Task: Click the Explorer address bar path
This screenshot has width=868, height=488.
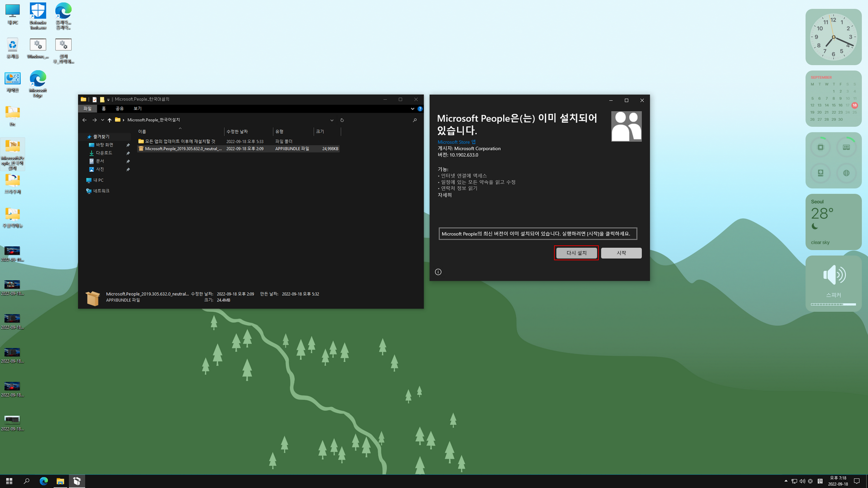Action: [154, 120]
